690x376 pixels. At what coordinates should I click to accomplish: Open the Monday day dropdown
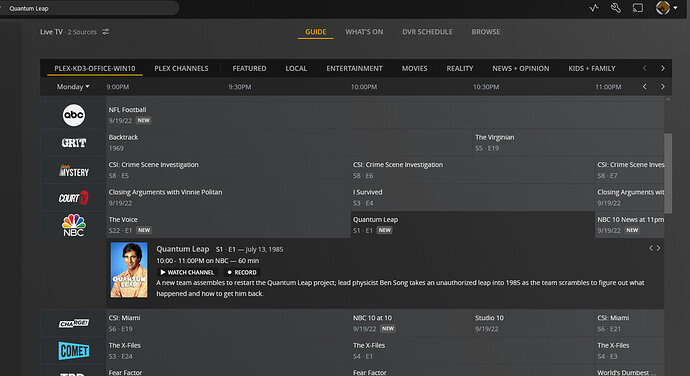coord(73,87)
